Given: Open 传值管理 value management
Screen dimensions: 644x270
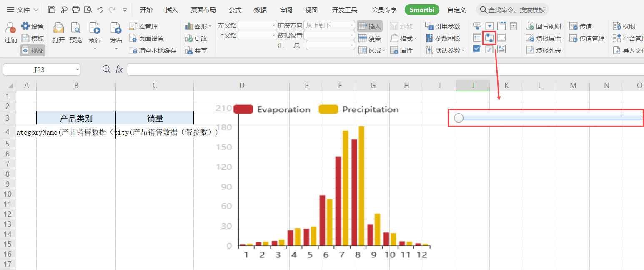Looking at the screenshot, I should point(587,38).
